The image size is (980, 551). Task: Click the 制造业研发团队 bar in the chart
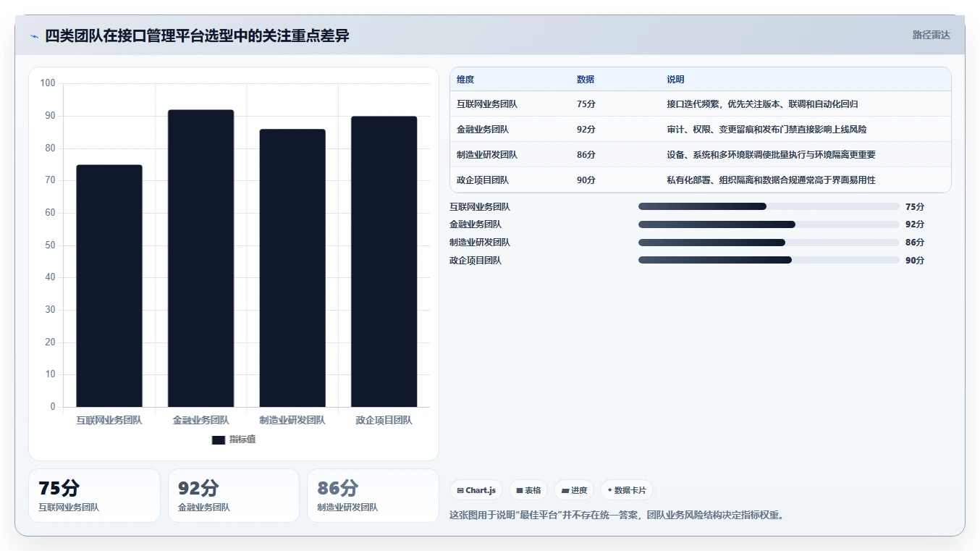tap(292, 268)
